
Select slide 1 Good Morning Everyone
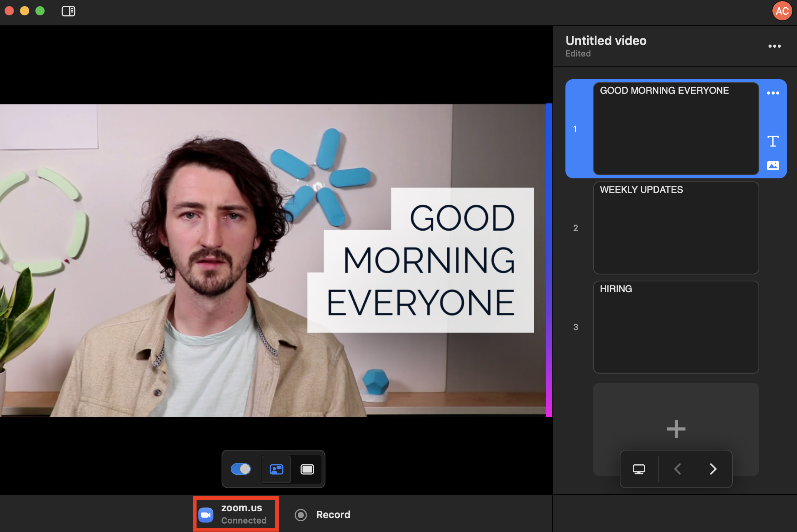pos(676,129)
